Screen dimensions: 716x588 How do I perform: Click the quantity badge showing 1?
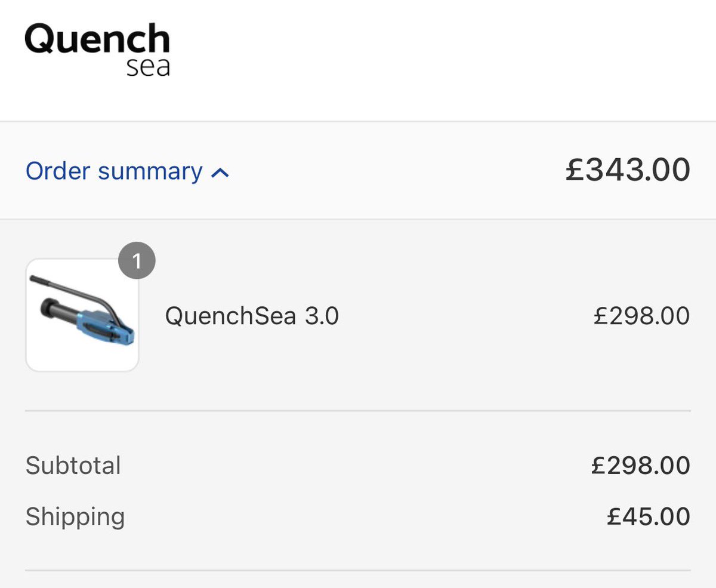[137, 261]
